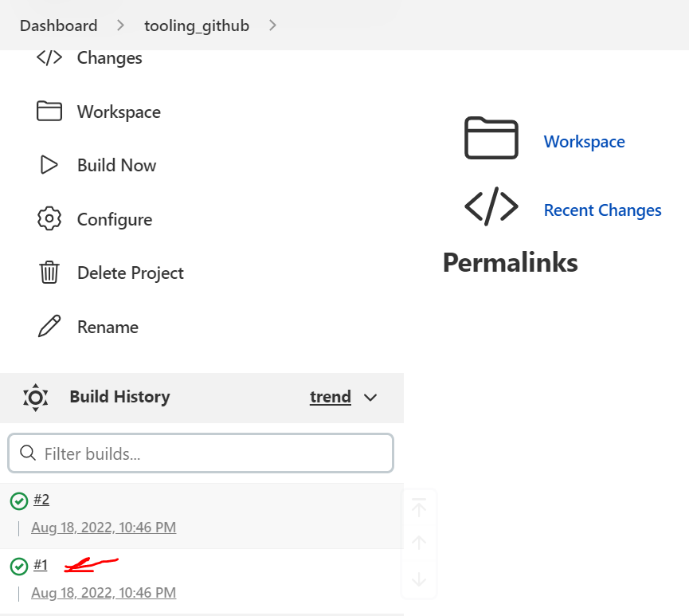689x616 pixels.
Task: Trigger Build Now via the play icon
Action: tap(49, 165)
